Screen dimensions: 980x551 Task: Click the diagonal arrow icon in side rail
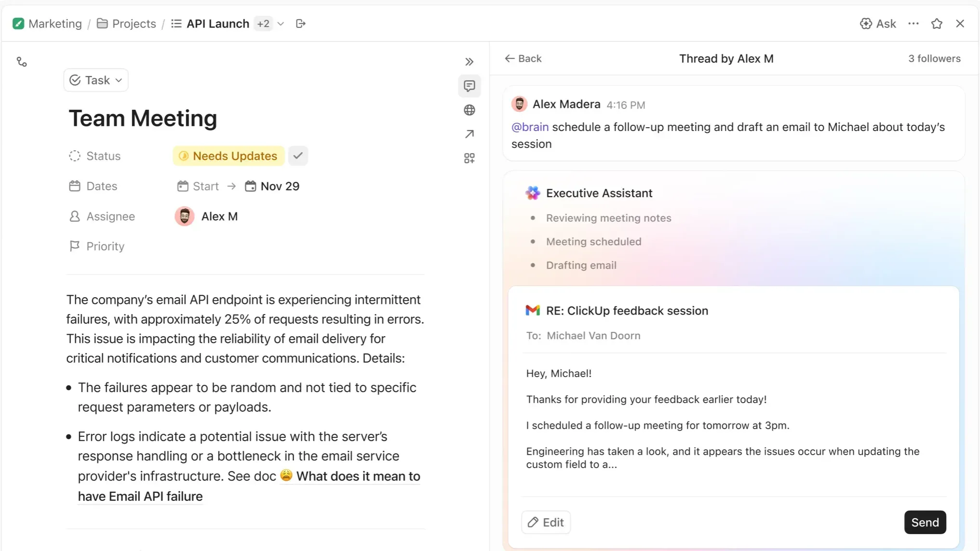[x=469, y=134]
